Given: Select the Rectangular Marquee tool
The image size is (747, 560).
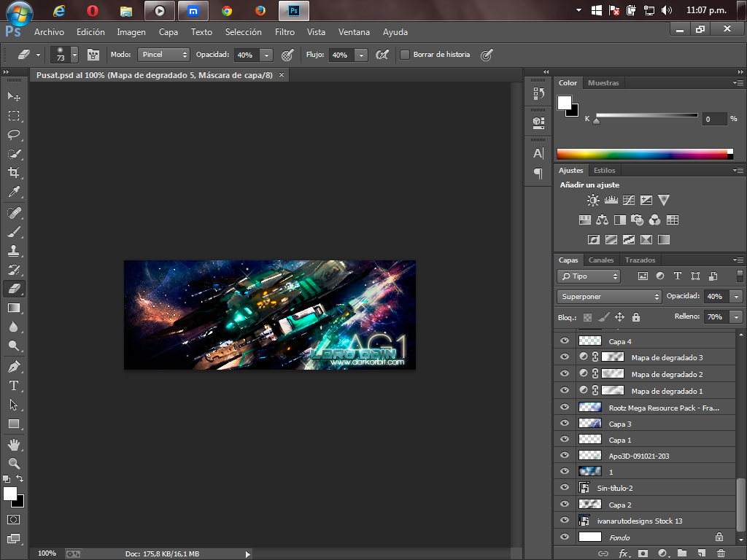Looking at the screenshot, I should [x=14, y=116].
